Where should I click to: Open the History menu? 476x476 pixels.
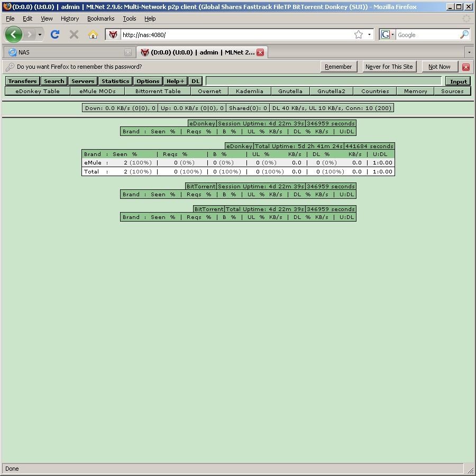(x=70, y=19)
